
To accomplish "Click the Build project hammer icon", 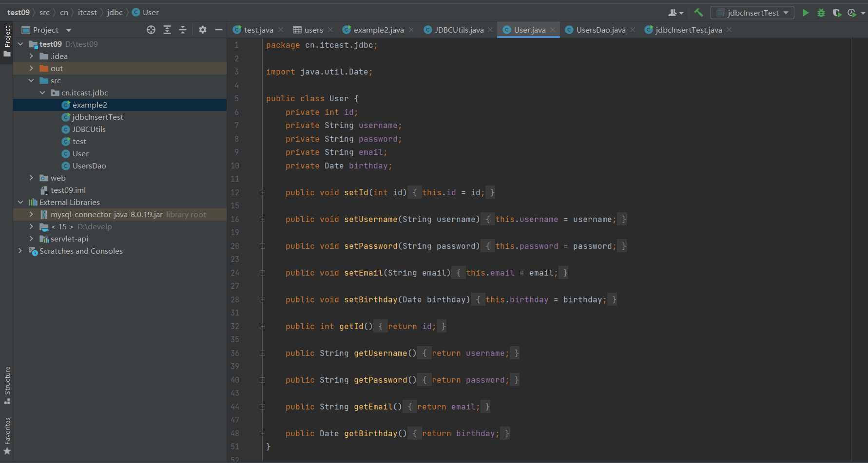I will (698, 13).
